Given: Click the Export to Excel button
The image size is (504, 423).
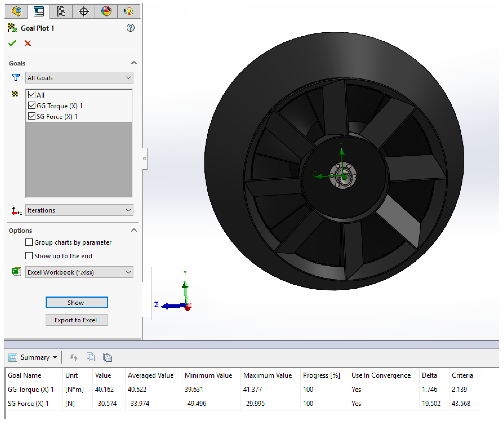Looking at the screenshot, I should [77, 320].
